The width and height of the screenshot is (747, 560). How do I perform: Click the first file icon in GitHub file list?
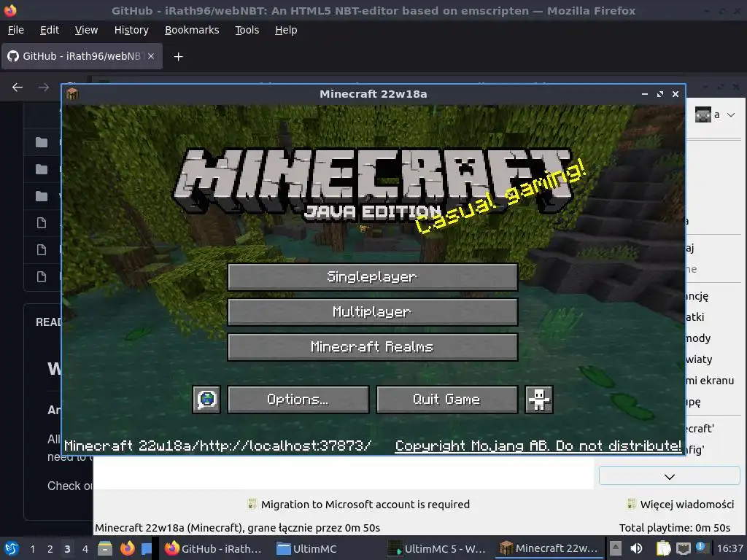coord(42,223)
